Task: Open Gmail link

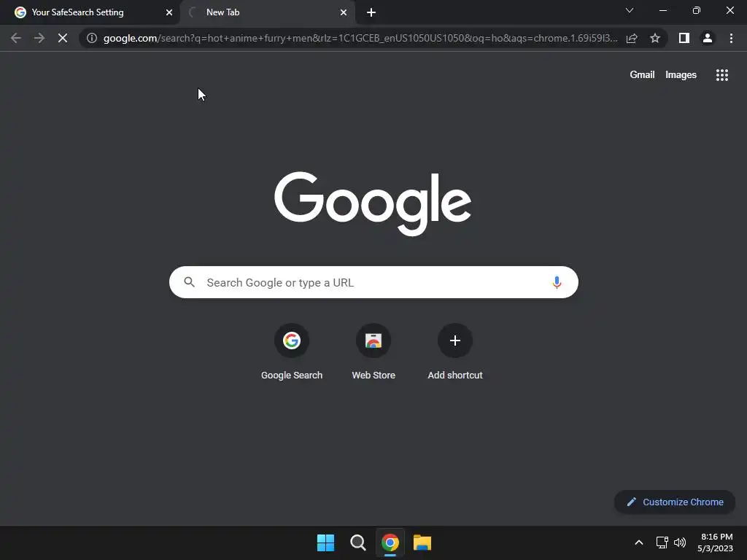Action: (642, 75)
